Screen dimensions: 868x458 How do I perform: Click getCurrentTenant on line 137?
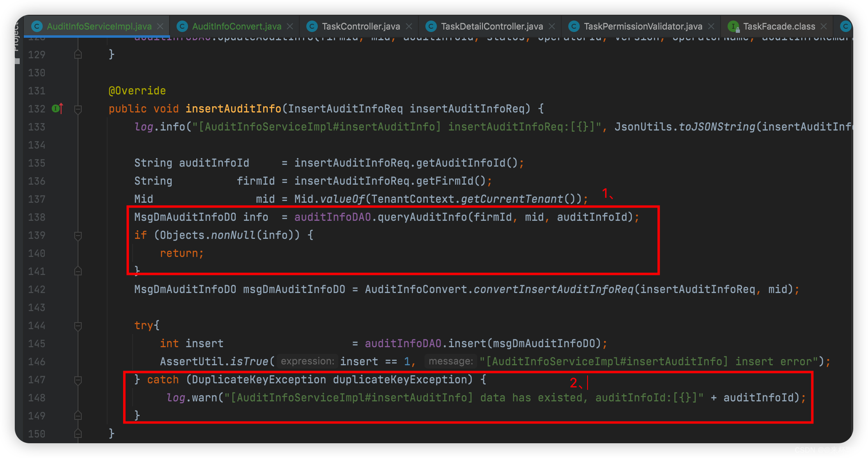coord(512,199)
